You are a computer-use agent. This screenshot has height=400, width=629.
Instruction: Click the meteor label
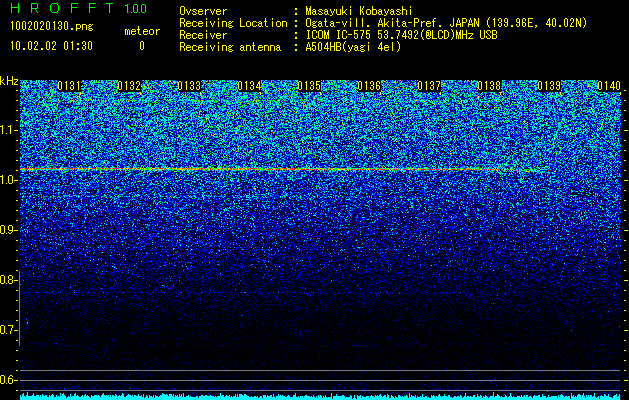point(142,31)
